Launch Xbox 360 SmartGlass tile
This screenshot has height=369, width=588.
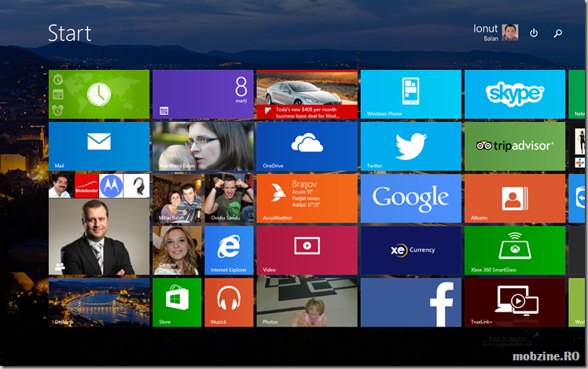514,250
